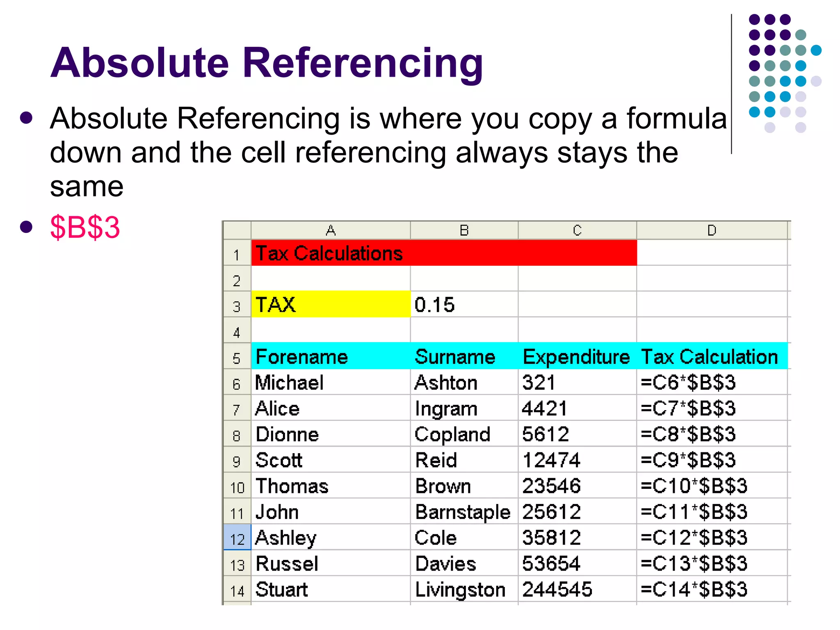Select the expenditure cell 5612

[577, 434]
